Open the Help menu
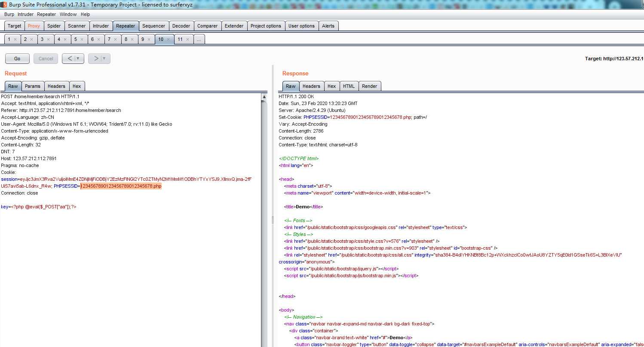 click(x=85, y=14)
